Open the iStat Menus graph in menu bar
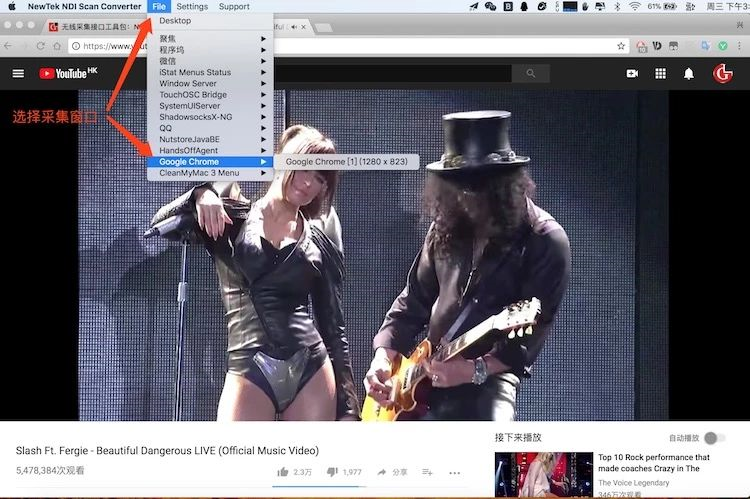This screenshot has height=499, width=750. 570,6
